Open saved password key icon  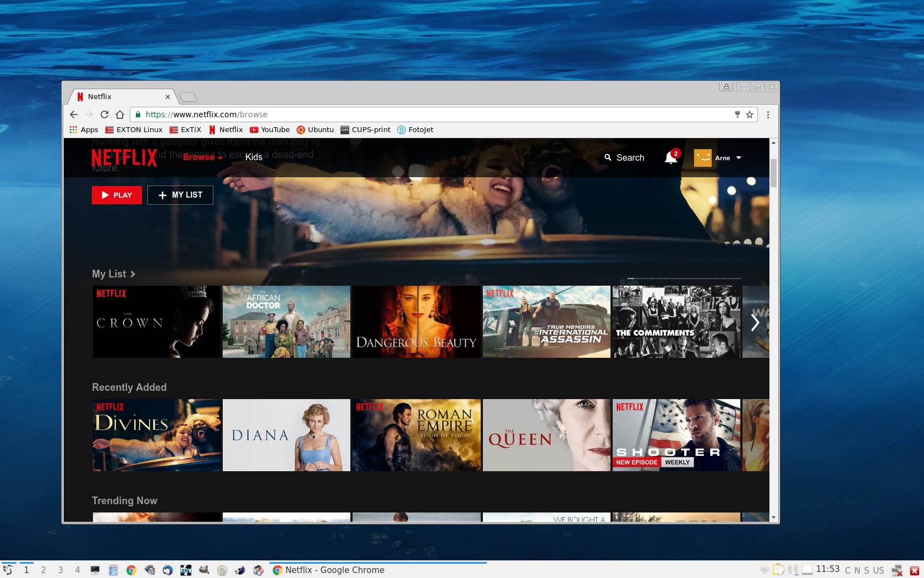[x=737, y=114]
